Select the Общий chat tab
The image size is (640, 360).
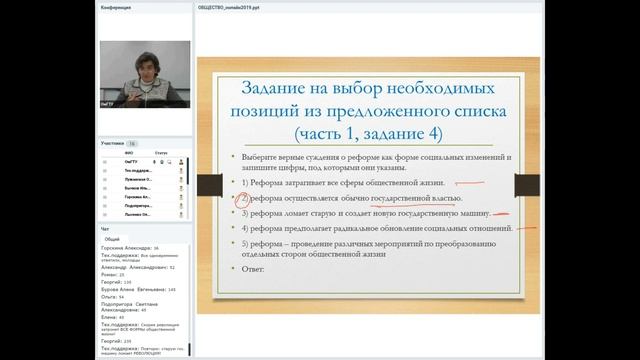coord(112,239)
